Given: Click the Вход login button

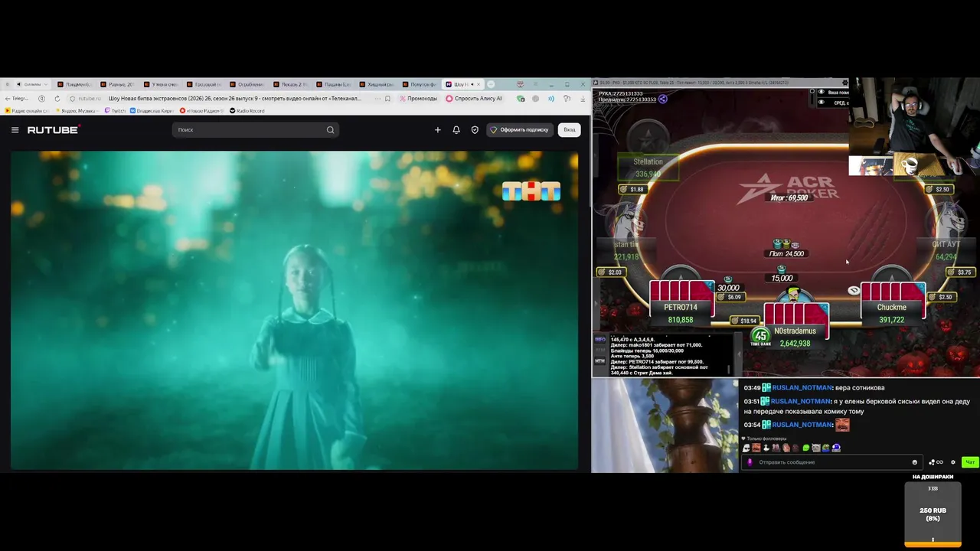Looking at the screenshot, I should [570, 130].
